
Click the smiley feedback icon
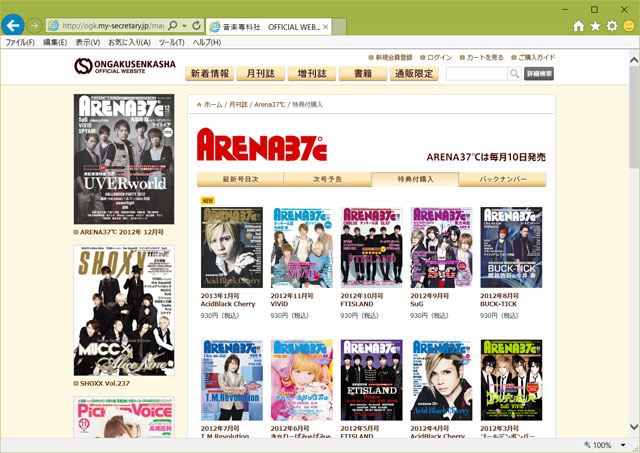point(629,26)
